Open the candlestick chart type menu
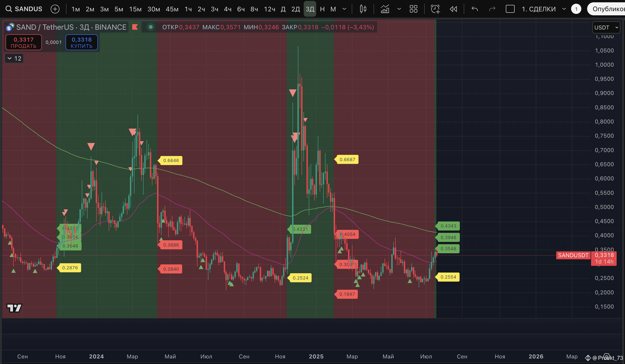Image resolution: width=625 pixels, height=364 pixels. click(x=363, y=9)
